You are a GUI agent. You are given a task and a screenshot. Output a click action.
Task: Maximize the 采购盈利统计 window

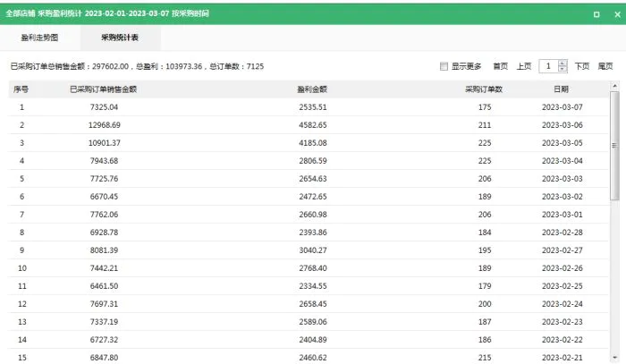click(596, 14)
